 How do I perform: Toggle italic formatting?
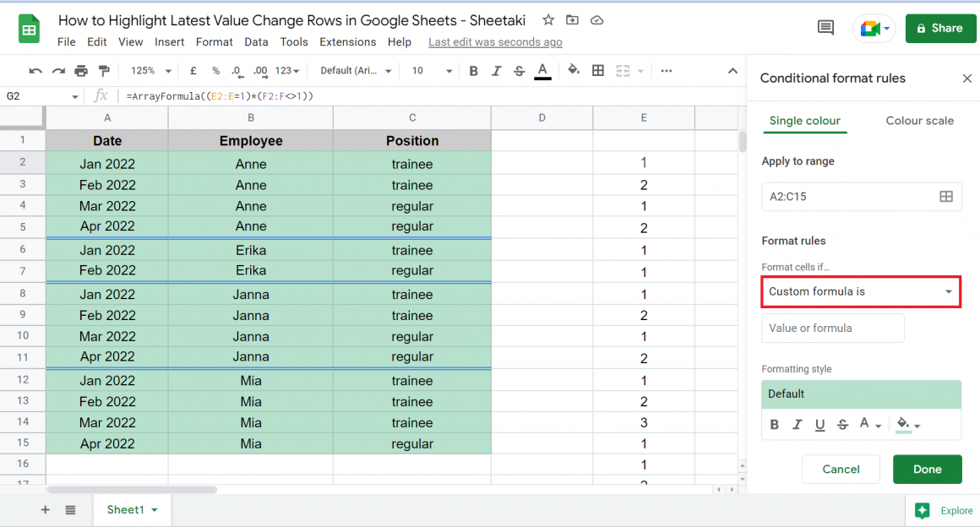click(495, 71)
